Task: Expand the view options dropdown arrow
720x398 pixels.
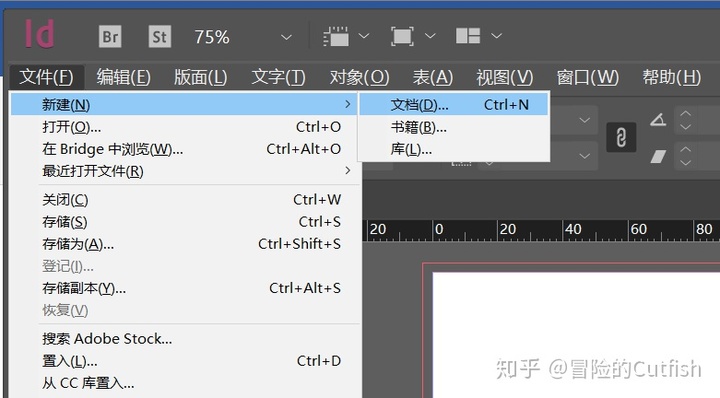Action: click(364, 35)
